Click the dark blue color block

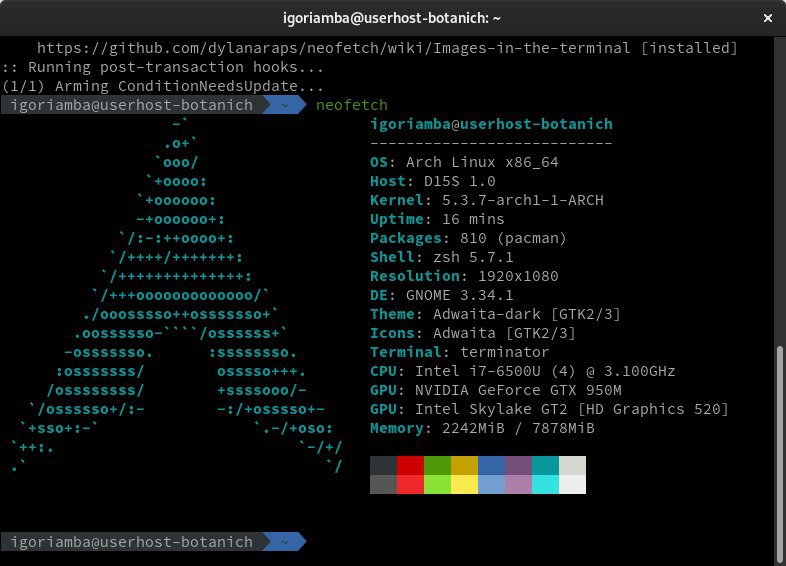click(x=492, y=466)
